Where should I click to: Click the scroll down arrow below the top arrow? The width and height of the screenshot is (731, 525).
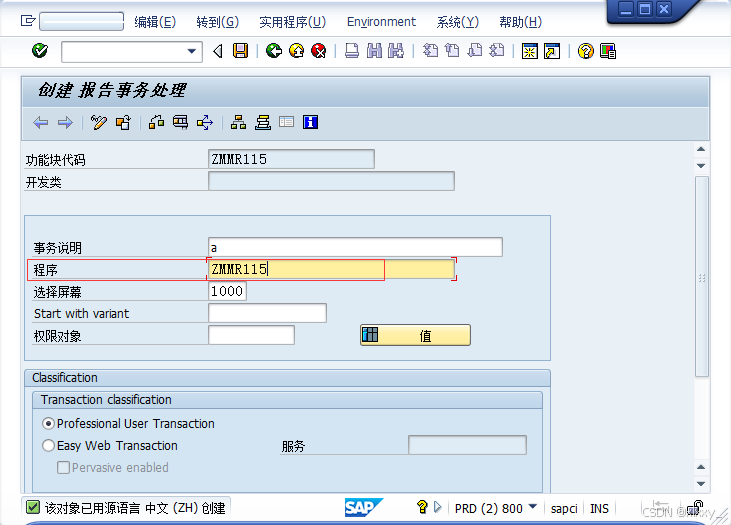(x=701, y=166)
